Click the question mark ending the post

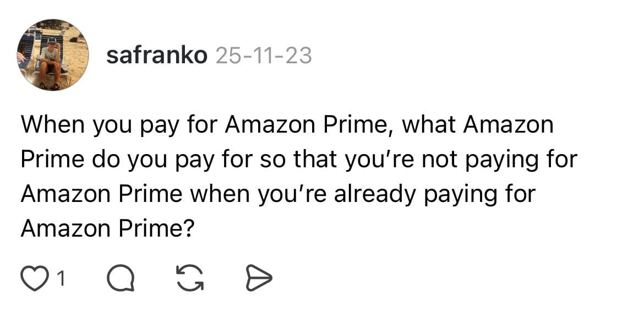188,228
